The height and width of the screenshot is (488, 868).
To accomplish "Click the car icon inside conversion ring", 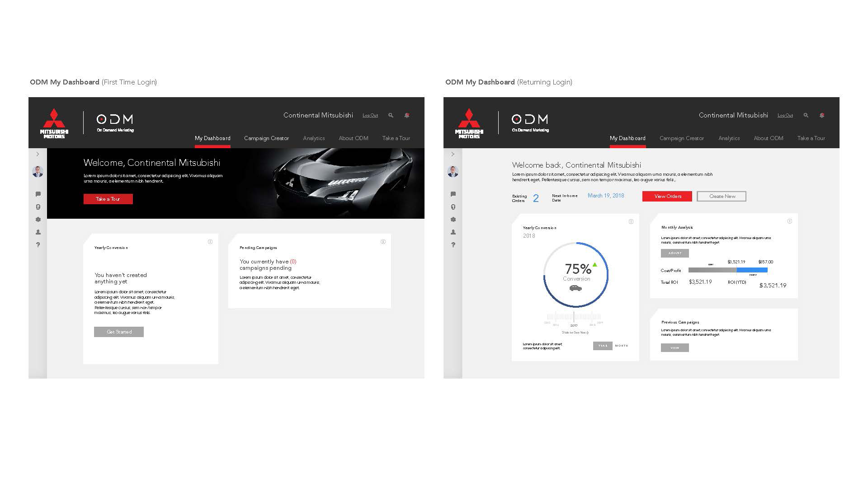I will coord(576,288).
